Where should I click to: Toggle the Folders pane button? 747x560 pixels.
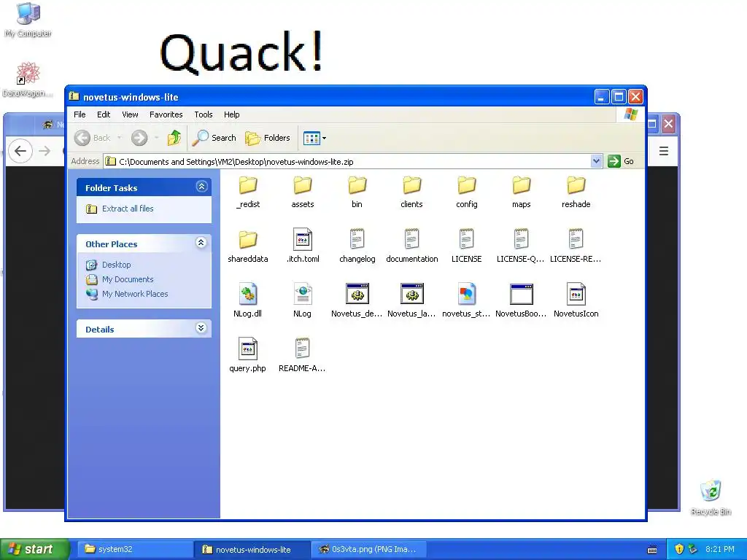coord(267,138)
